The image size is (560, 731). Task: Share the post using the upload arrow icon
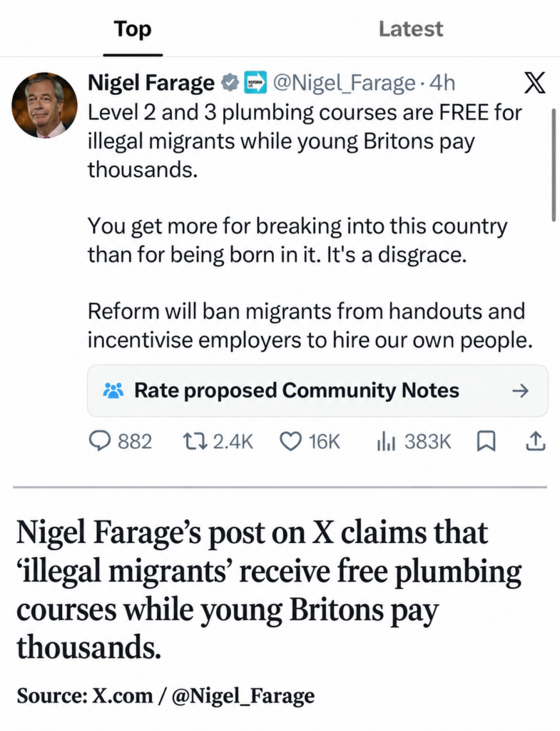point(535,441)
